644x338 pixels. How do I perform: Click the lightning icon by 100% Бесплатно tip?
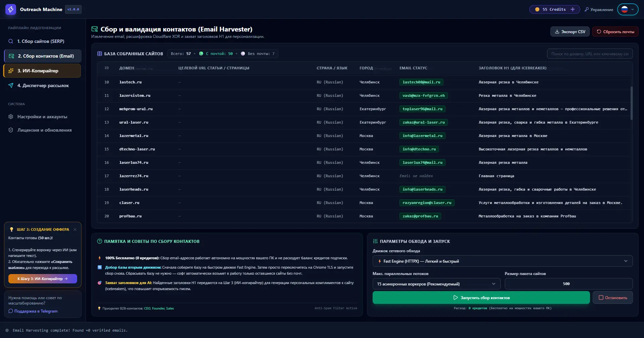coord(100,258)
